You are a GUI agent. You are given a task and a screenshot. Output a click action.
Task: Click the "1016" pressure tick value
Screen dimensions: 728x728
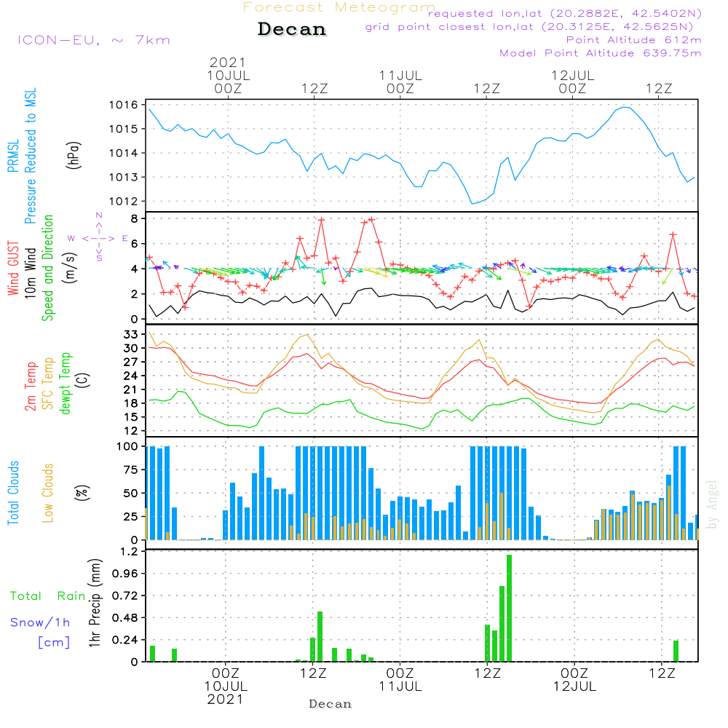point(124,105)
